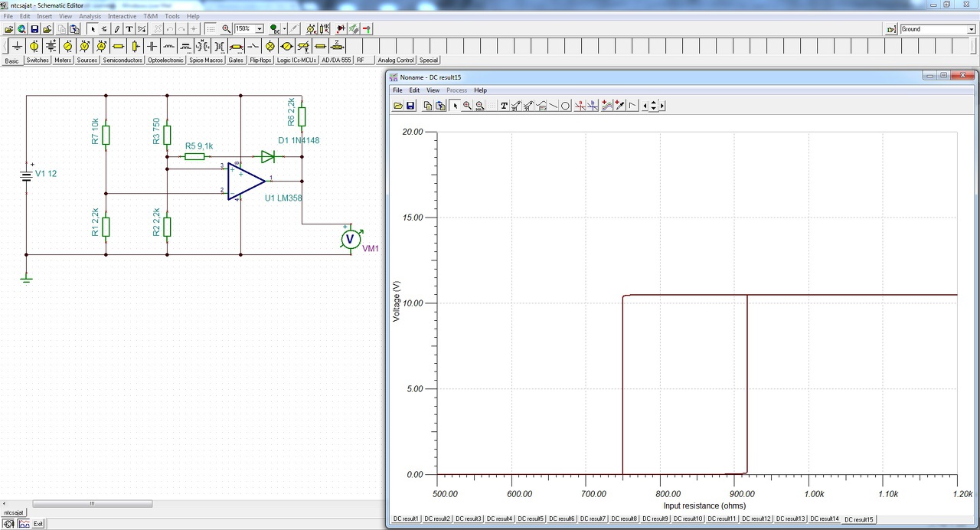Click the left arrow stepper in diagram toolbar
The width and height of the screenshot is (980, 530).
coord(645,106)
